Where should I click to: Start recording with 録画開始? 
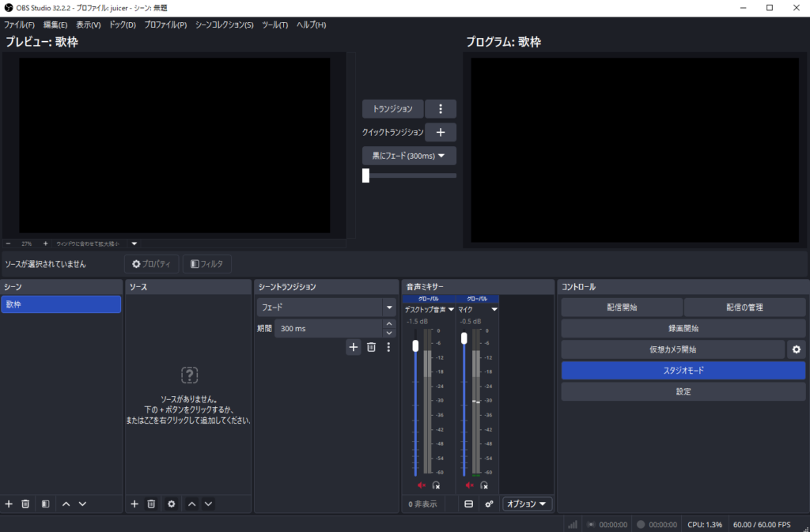pyautogui.click(x=683, y=328)
